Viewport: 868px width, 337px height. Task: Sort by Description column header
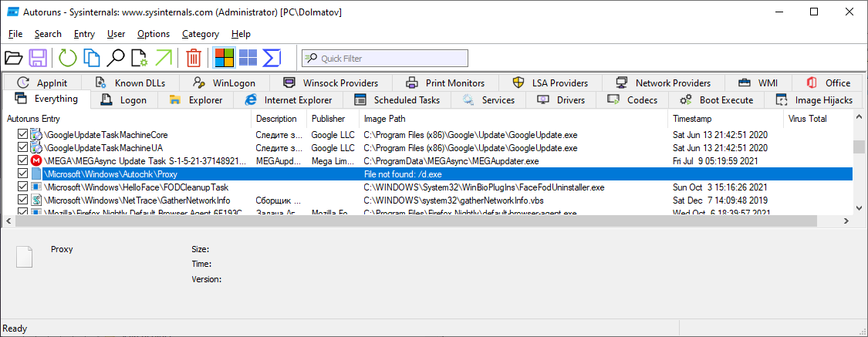pos(279,119)
